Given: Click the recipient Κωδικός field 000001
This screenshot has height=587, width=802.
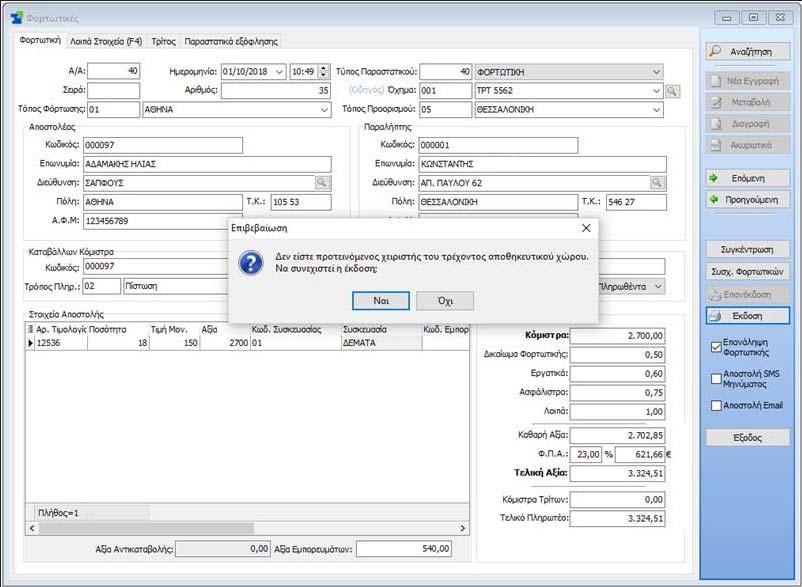Looking at the screenshot, I should pos(498,145).
